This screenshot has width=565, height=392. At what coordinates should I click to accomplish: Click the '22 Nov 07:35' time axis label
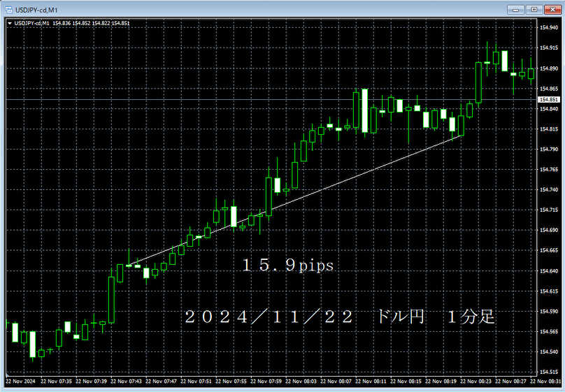click(56, 382)
